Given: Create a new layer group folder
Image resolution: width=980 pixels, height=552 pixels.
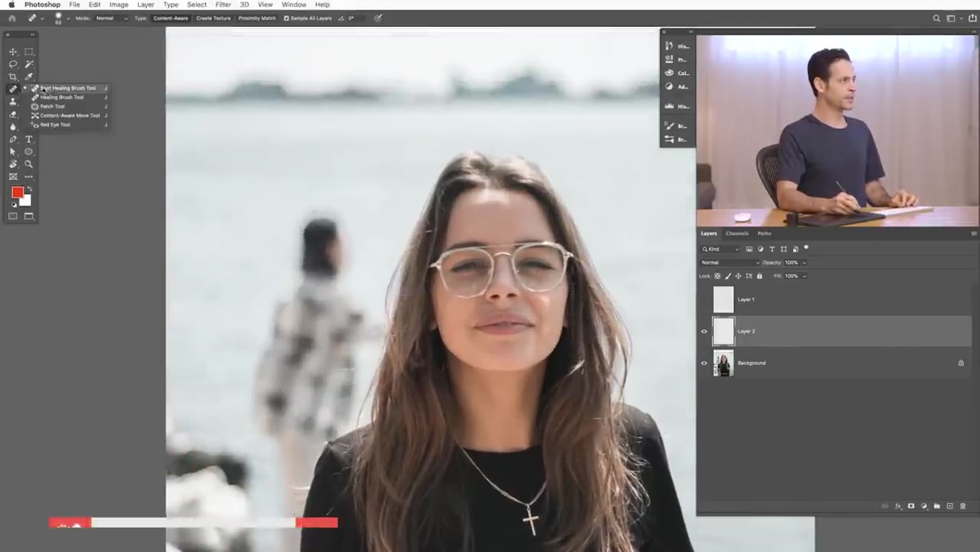Looking at the screenshot, I should click(937, 506).
